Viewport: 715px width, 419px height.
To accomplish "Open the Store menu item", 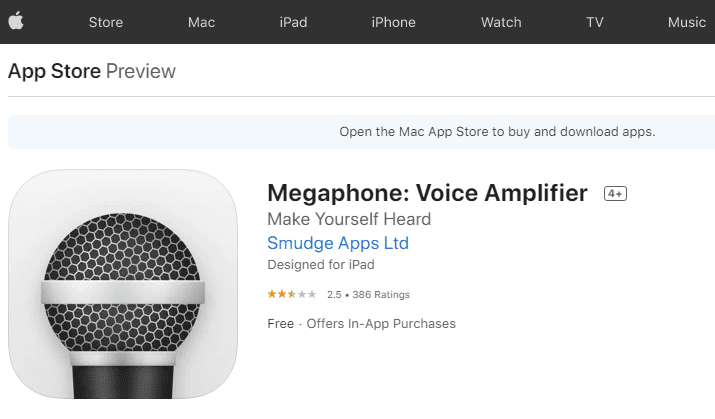I will tap(106, 22).
